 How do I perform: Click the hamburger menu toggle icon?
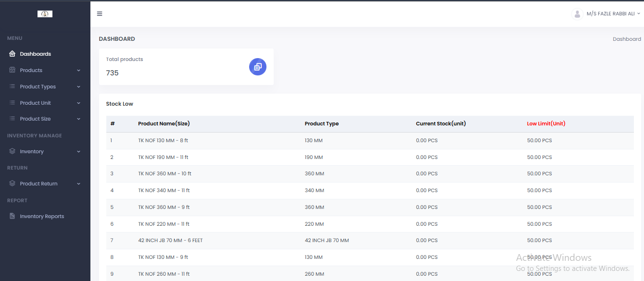[100, 14]
